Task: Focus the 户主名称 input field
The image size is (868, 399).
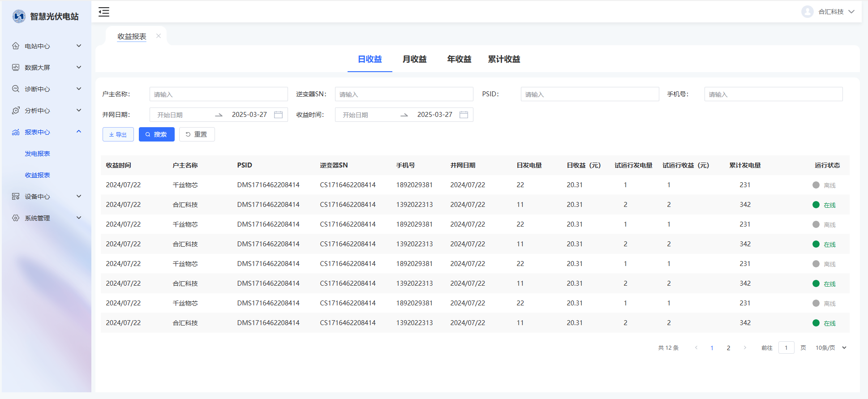Action: click(x=219, y=94)
